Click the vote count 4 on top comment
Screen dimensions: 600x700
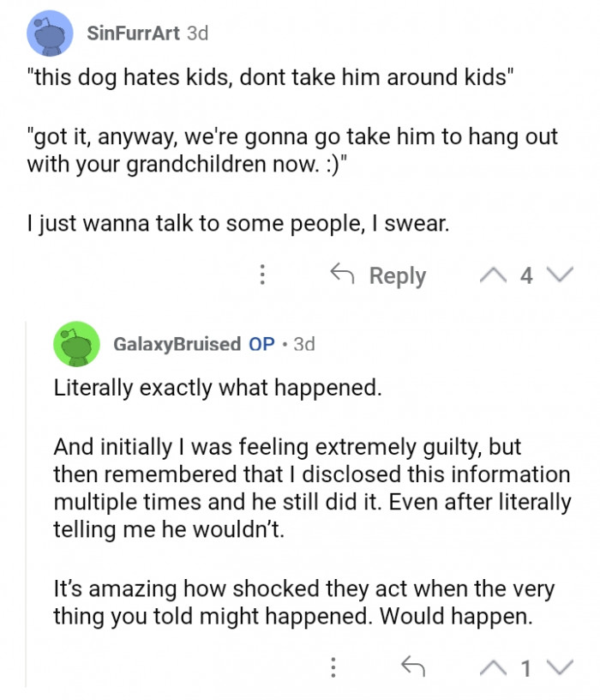coord(526,275)
